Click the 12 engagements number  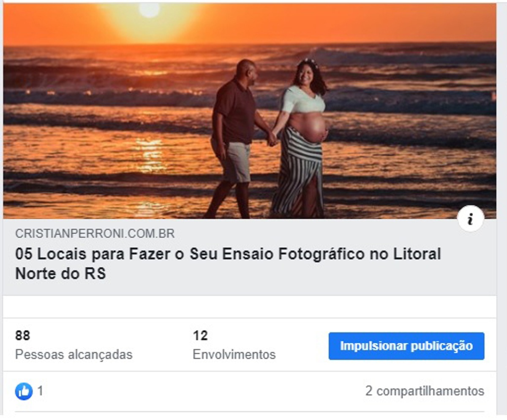click(200, 336)
